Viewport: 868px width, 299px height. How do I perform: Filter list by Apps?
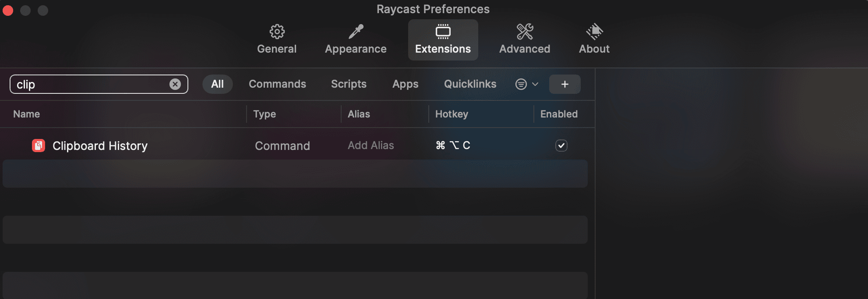pos(405,84)
